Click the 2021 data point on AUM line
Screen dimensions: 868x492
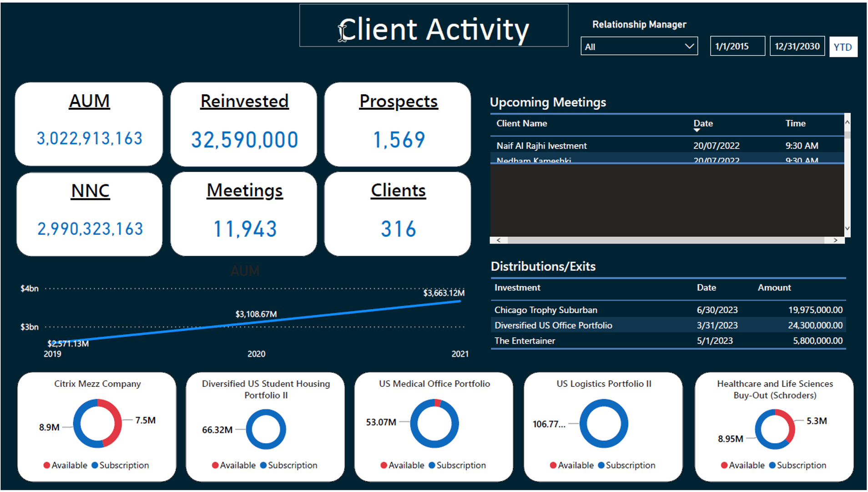coord(460,301)
